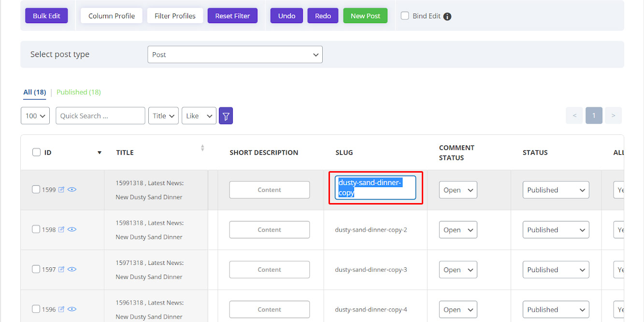Viewport: 644px width, 322px height.
Task: Open the rows-per-page 100 dropdown
Action: click(x=35, y=116)
